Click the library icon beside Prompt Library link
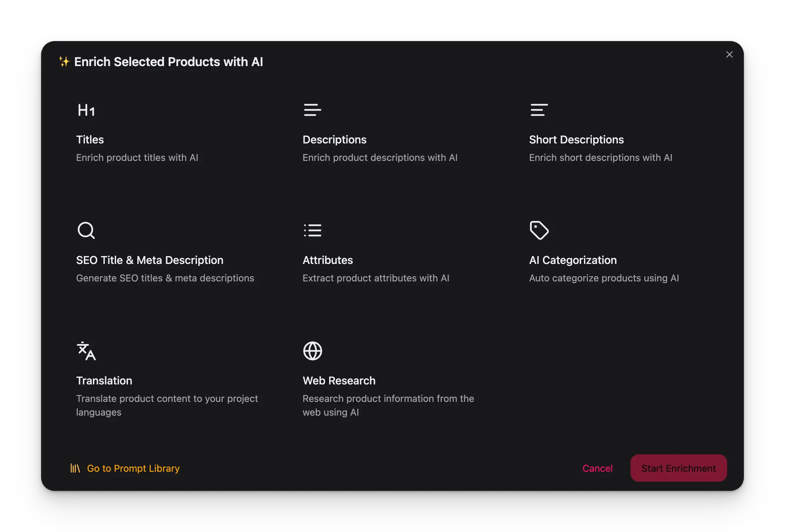 75,468
